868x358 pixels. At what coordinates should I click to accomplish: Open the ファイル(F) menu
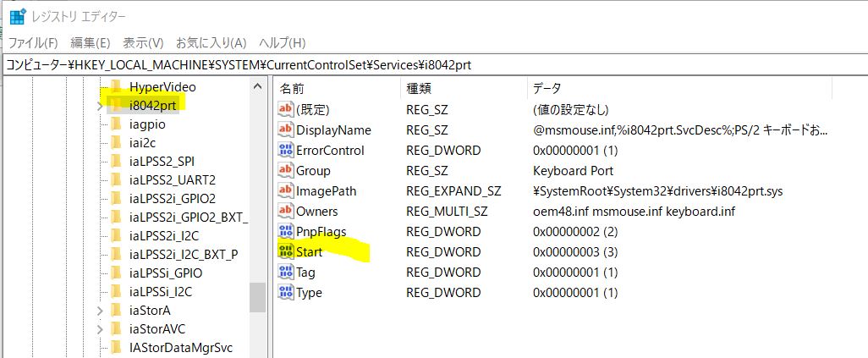(33, 42)
